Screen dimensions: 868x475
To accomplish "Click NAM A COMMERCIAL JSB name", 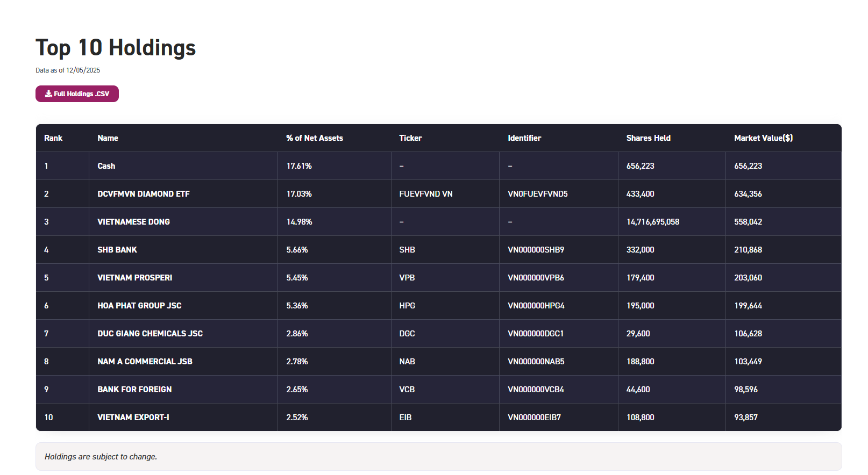I will (x=145, y=362).
